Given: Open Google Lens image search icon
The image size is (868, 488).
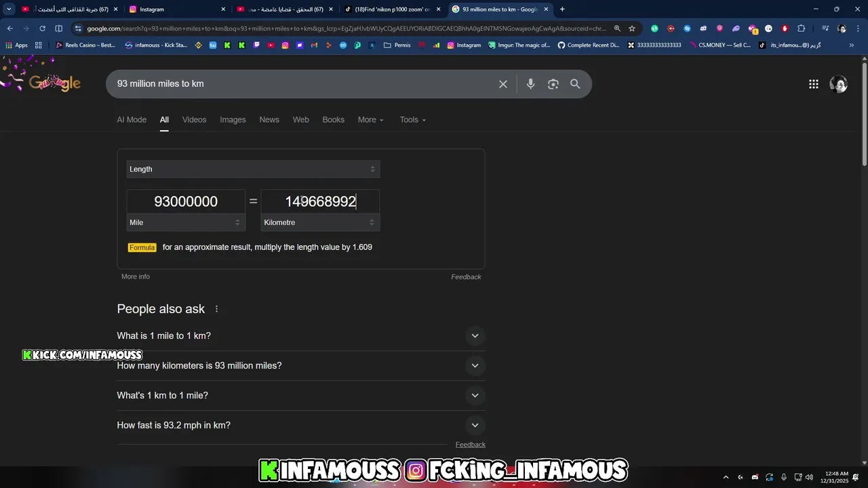Looking at the screenshot, I should 553,84.
